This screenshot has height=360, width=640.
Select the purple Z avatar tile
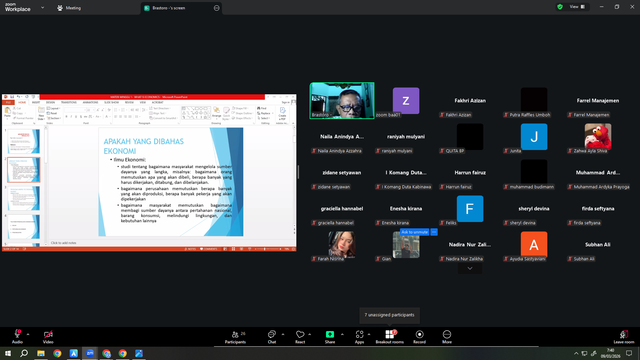click(x=406, y=100)
